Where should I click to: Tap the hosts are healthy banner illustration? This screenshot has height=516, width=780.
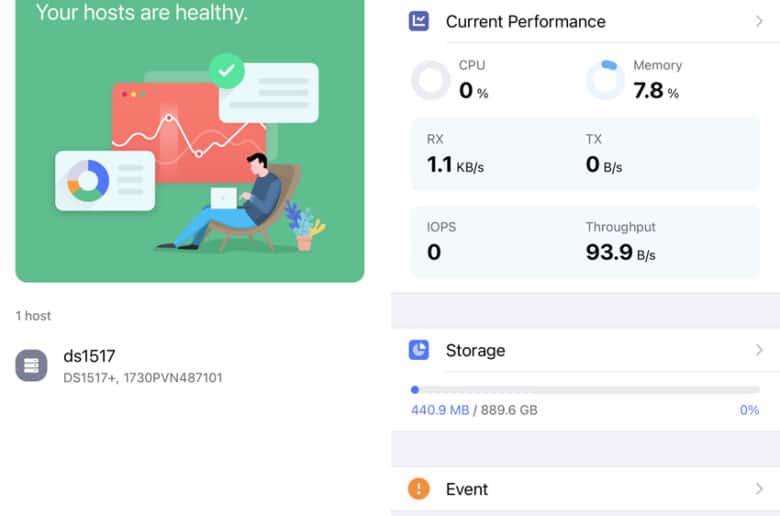(x=190, y=141)
